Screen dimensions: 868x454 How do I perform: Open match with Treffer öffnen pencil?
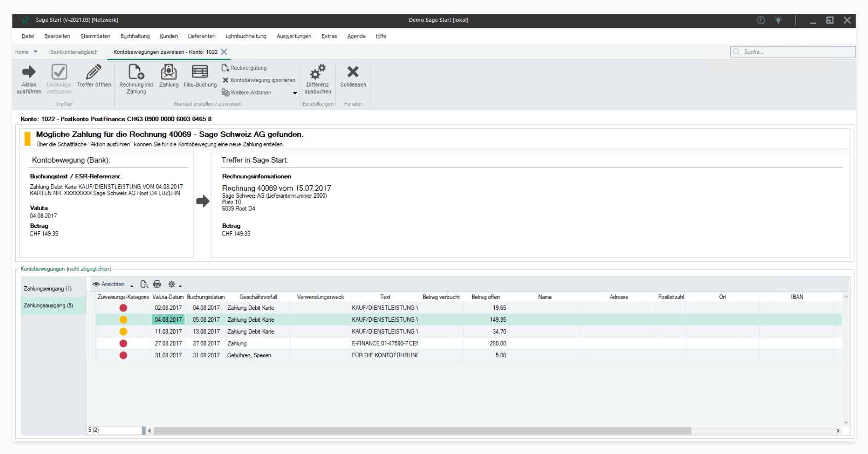pos(94,71)
